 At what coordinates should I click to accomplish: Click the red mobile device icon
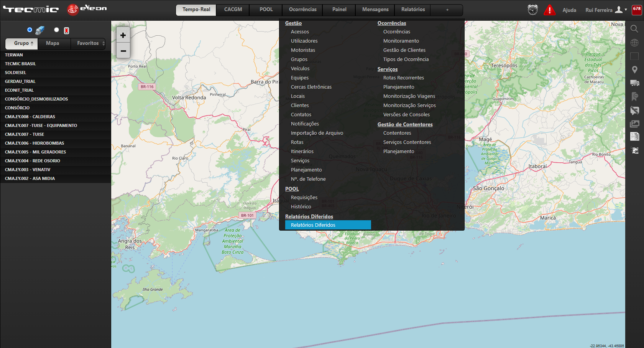click(66, 30)
